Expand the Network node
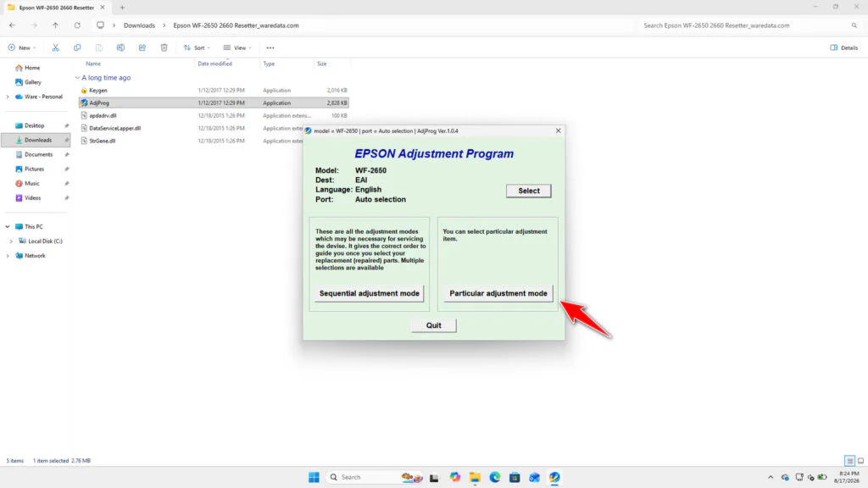Screen dimensions: 868x488 [8, 256]
